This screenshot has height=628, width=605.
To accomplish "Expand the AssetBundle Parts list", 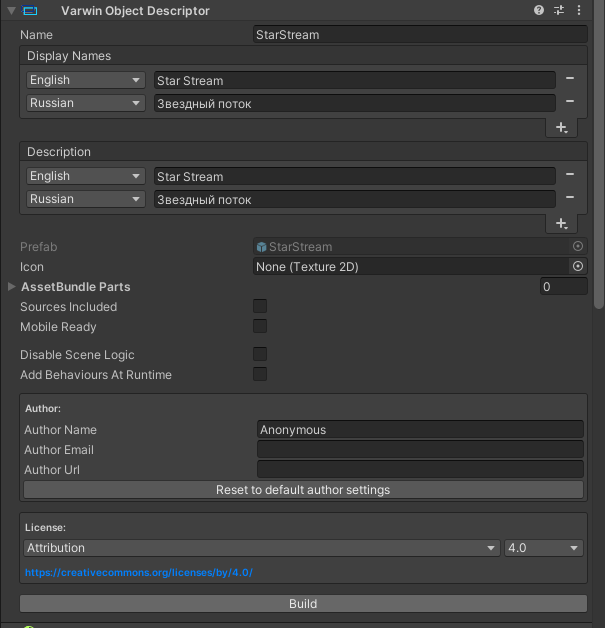I will 12,287.
